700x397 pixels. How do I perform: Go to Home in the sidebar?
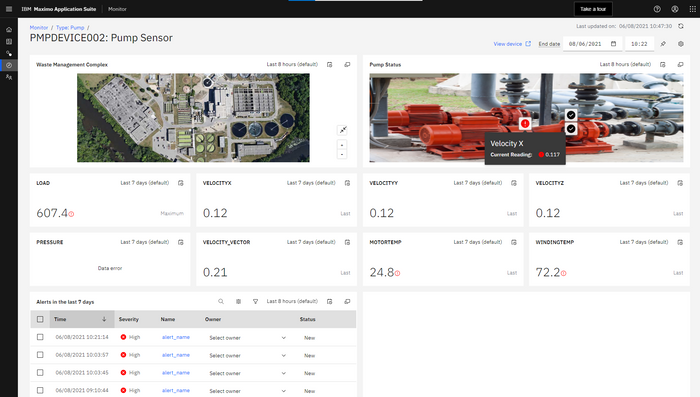[9, 29]
